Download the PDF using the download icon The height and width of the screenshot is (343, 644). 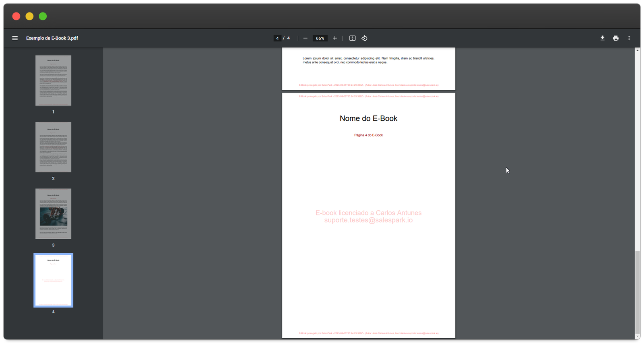click(603, 38)
